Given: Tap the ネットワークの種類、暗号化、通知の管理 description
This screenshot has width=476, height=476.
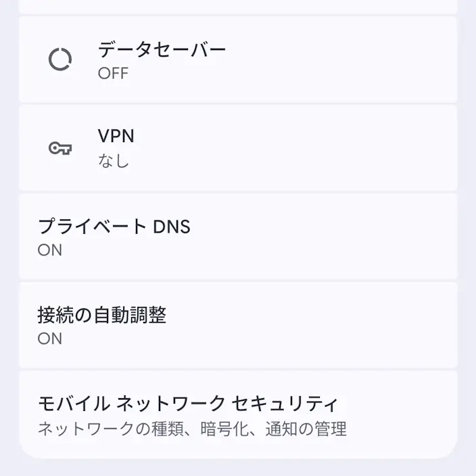Looking at the screenshot, I should (192, 429).
